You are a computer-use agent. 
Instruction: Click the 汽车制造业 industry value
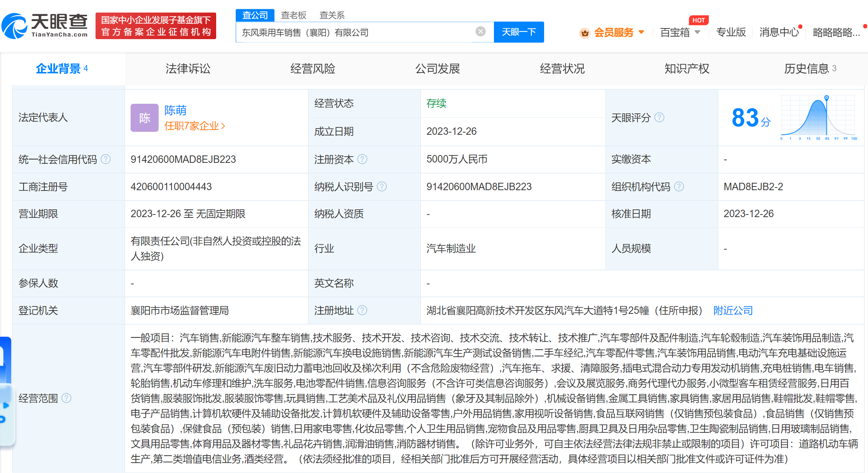(451, 249)
